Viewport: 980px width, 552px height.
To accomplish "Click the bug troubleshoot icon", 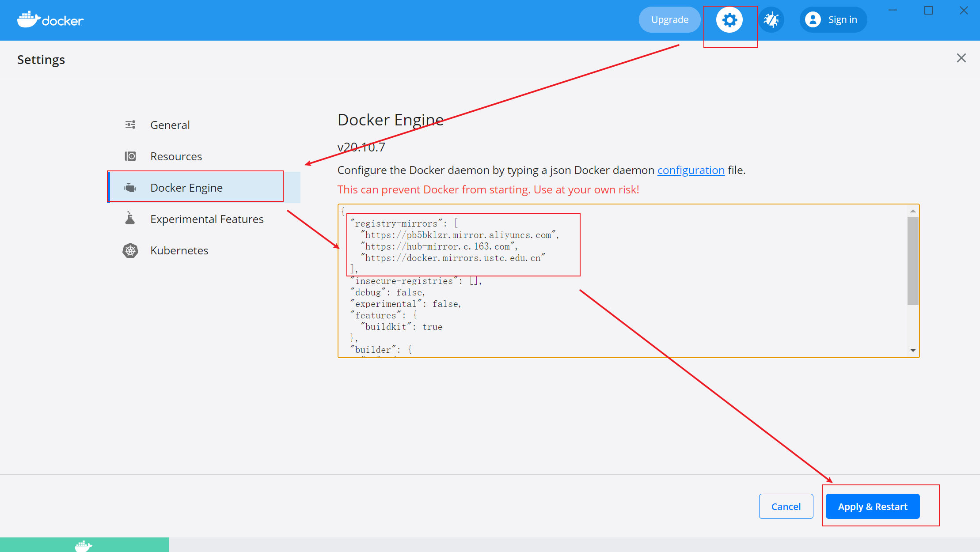I will (771, 20).
